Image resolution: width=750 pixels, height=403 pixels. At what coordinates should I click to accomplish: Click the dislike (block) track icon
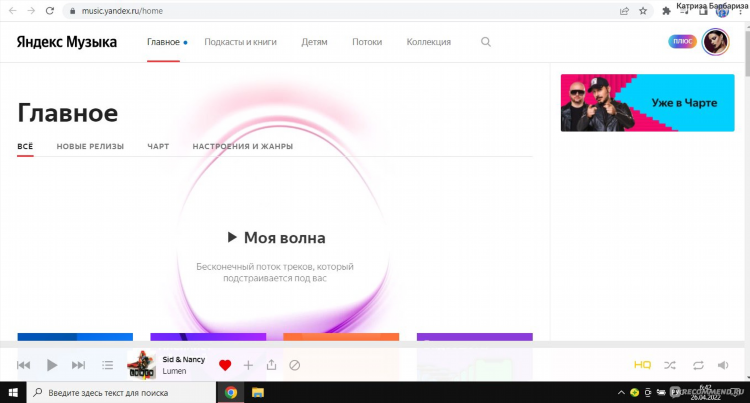[295, 365]
